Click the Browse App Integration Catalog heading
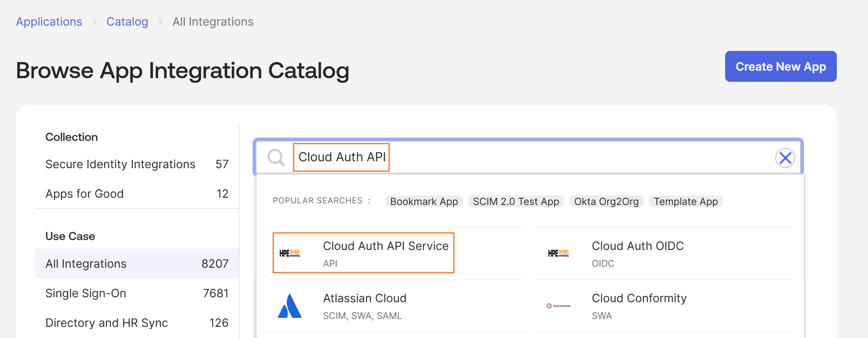Image resolution: width=868 pixels, height=338 pixels. 183,70
